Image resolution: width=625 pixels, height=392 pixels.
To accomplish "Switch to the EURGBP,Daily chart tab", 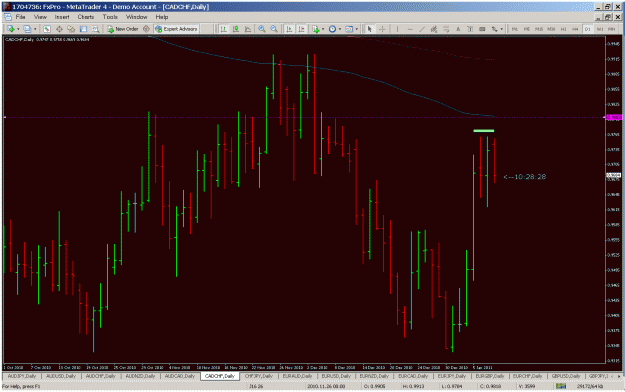I will point(490,376).
